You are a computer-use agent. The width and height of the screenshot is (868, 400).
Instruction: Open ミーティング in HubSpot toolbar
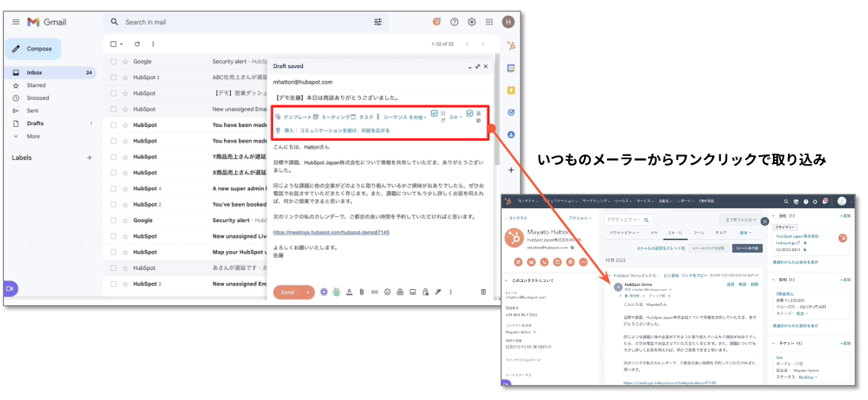(332, 117)
